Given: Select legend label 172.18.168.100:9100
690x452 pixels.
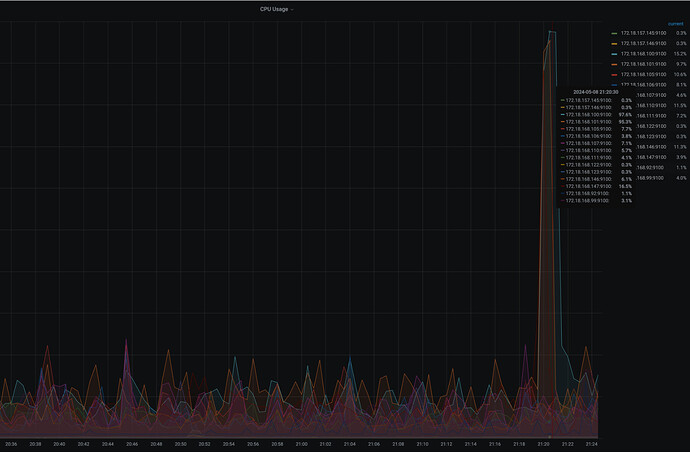Looking at the screenshot, I should [641, 54].
